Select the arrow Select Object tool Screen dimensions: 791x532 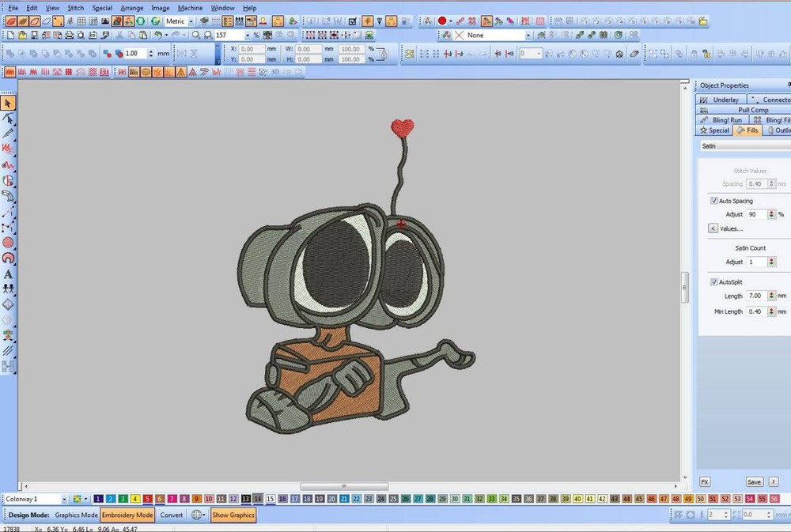click(8, 103)
